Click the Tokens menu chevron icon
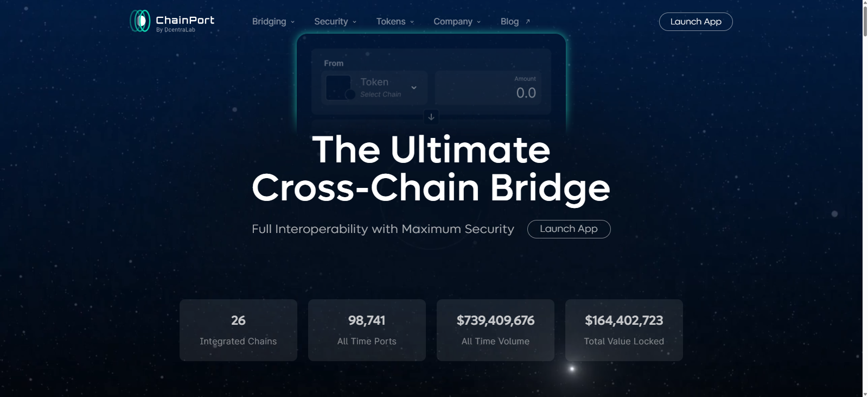 (411, 22)
